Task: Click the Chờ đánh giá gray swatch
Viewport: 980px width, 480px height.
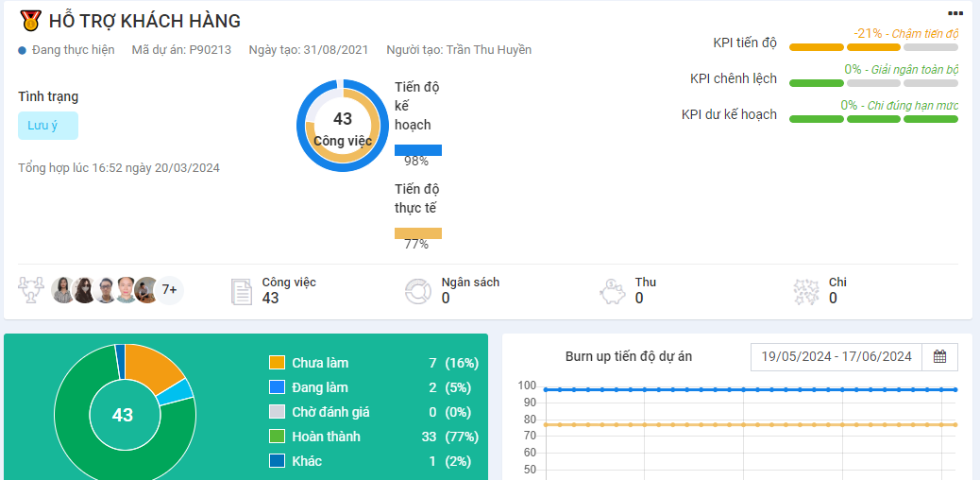Action: (x=277, y=412)
